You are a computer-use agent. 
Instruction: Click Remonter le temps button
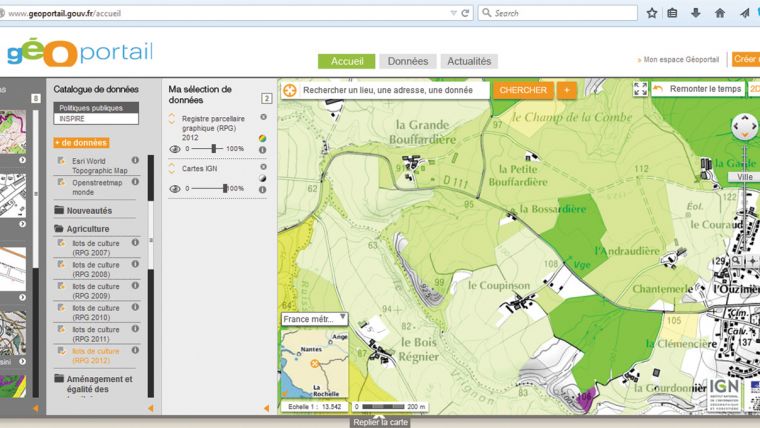tap(697, 89)
